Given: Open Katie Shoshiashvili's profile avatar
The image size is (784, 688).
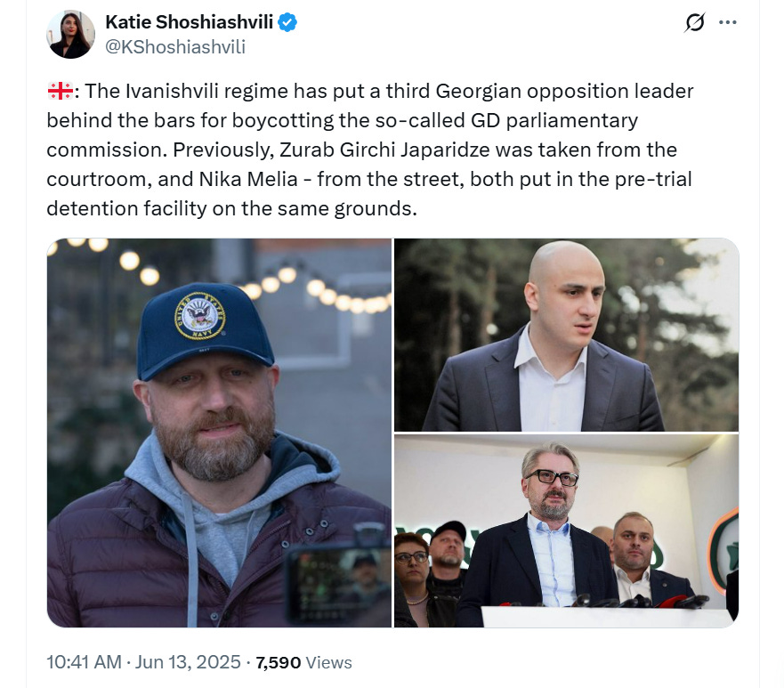Looking at the screenshot, I should pos(70,34).
